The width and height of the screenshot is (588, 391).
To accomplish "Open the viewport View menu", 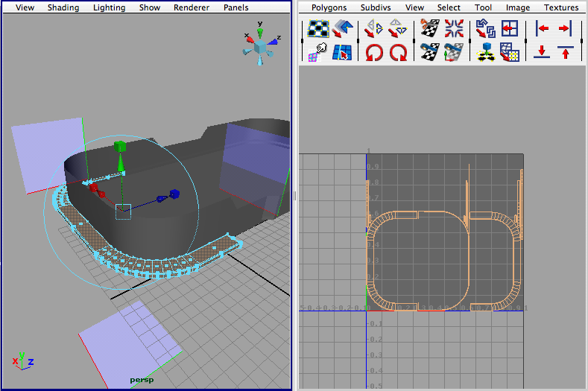I will [x=25, y=7].
